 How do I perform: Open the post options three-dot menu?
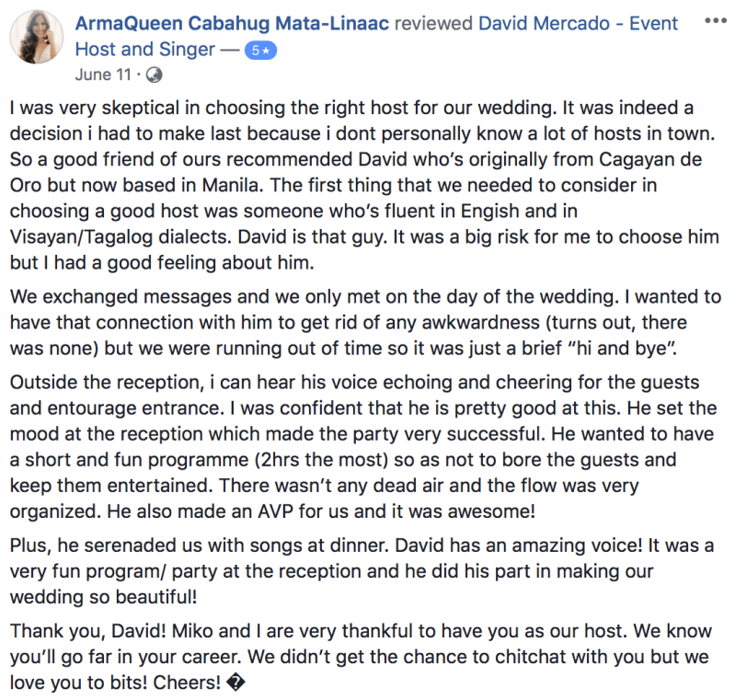tap(713, 19)
